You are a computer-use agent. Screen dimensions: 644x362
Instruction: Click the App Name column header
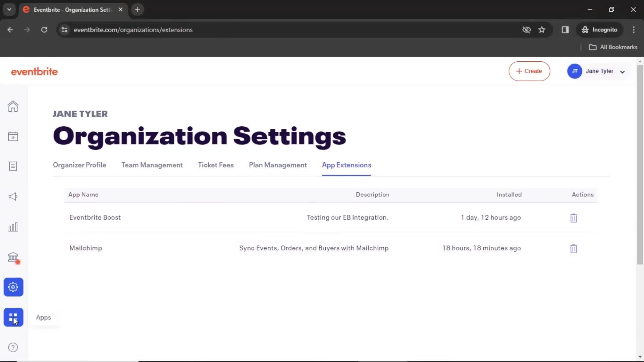tap(83, 195)
